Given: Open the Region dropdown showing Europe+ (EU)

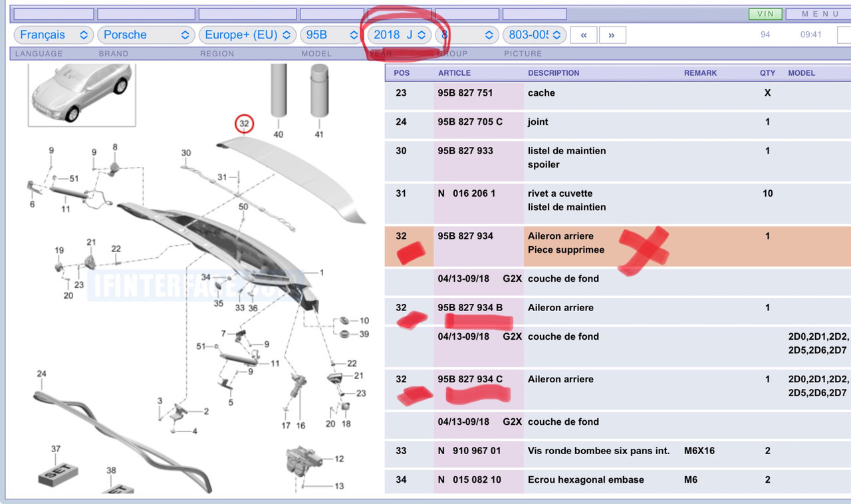Looking at the screenshot, I should click(x=248, y=35).
